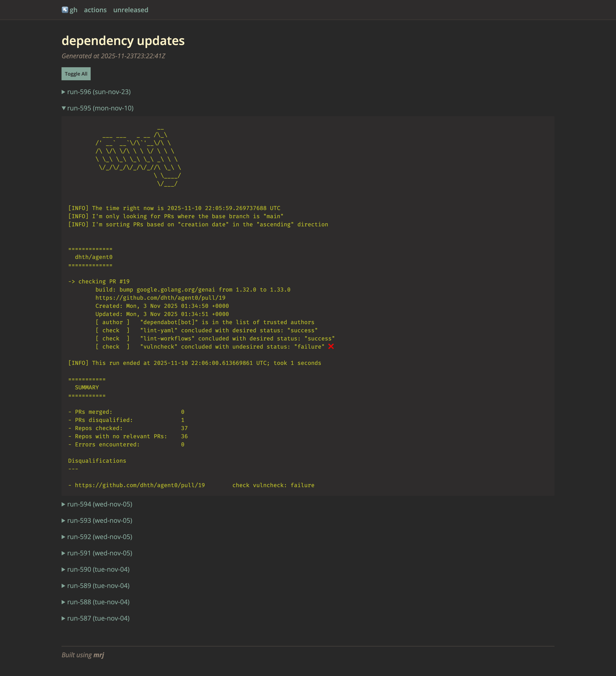
Task: Click the red X failure icon
Action: (x=331, y=346)
